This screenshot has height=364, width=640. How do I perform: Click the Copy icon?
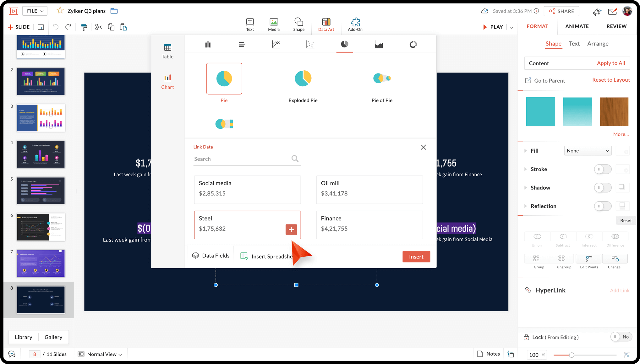(111, 27)
